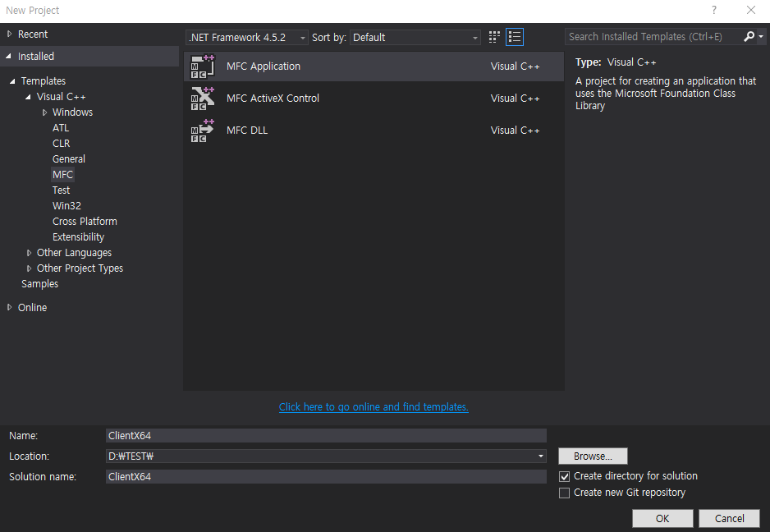
Task: Open the online templates link
Action: pos(374,406)
